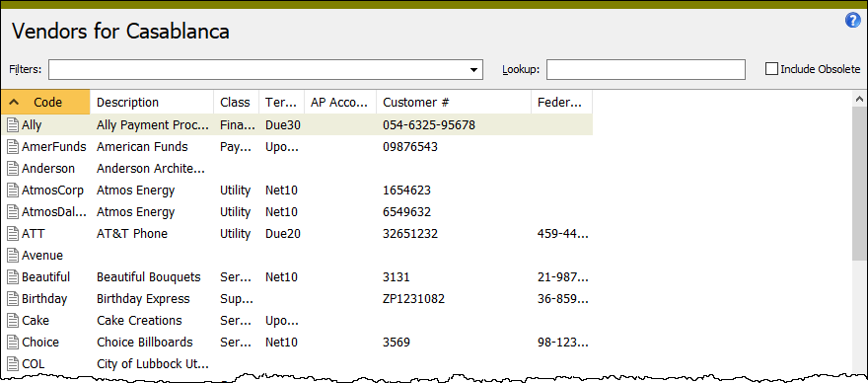This screenshot has height=383, width=868.
Task: Click customer number 3569
Action: pos(397,342)
